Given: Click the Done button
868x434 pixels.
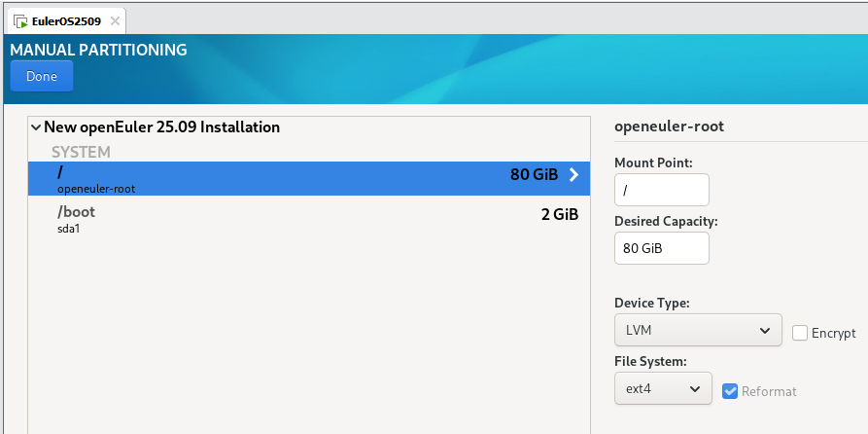Looking at the screenshot, I should pyautogui.click(x=42, y=76).
